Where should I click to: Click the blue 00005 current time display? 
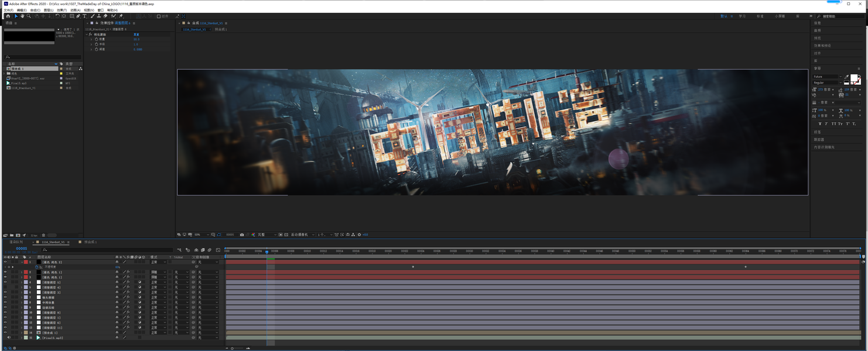[22, 248]
